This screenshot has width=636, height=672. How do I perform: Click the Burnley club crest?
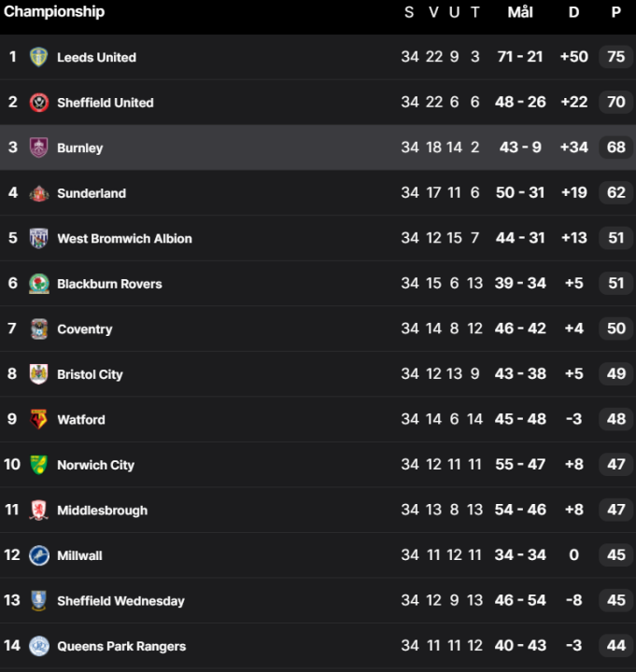point(38,147)
